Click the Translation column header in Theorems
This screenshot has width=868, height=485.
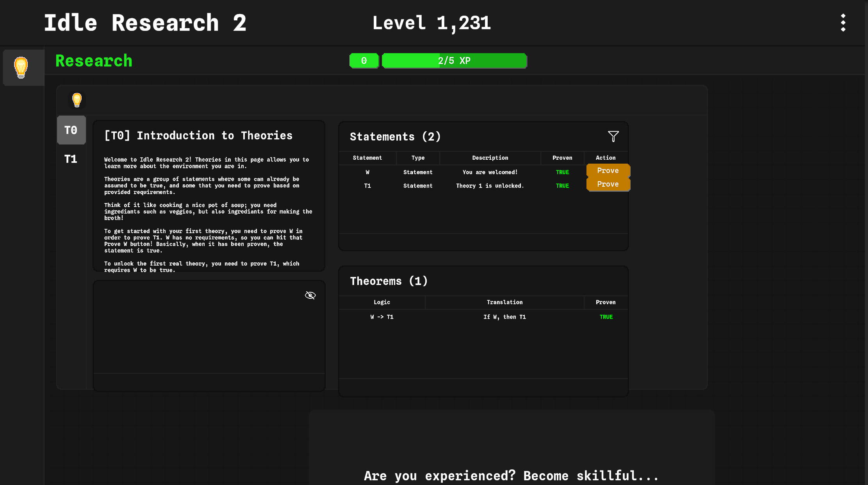coord(504,302)
